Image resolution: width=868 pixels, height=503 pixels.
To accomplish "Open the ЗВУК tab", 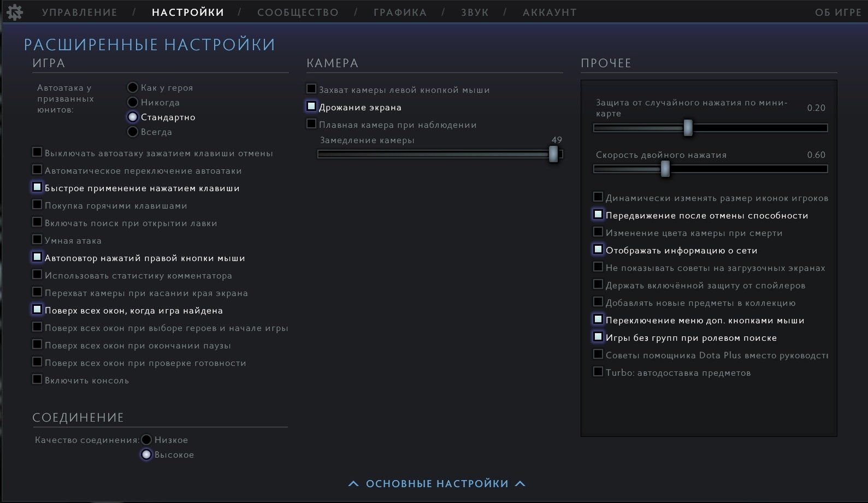I will pos(475,12).
